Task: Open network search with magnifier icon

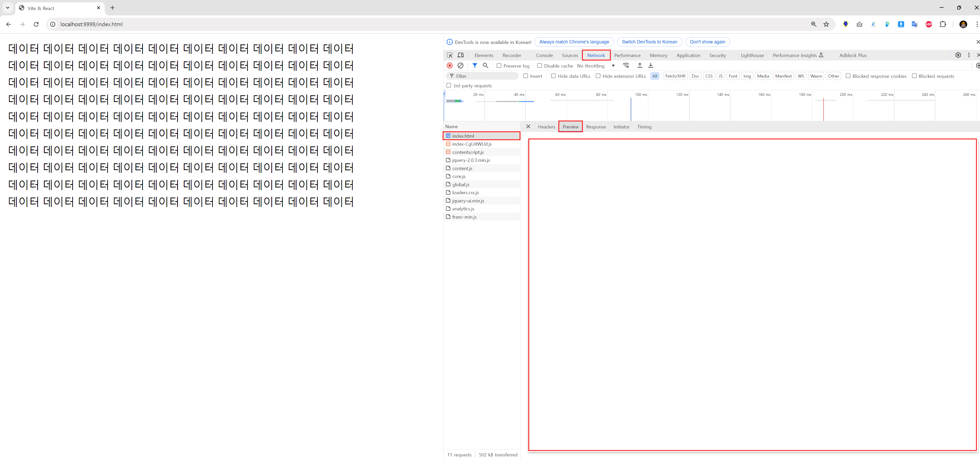Action: click(485, 65)
